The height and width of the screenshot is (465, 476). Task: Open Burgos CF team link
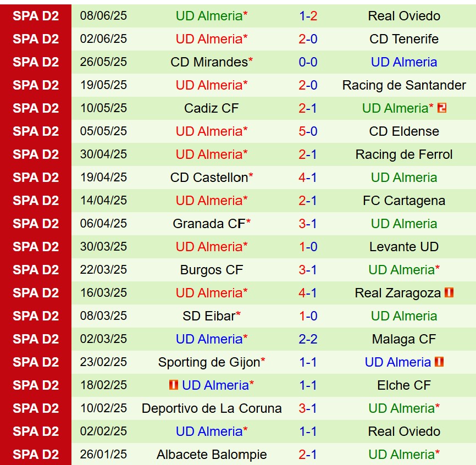(212, 269)
